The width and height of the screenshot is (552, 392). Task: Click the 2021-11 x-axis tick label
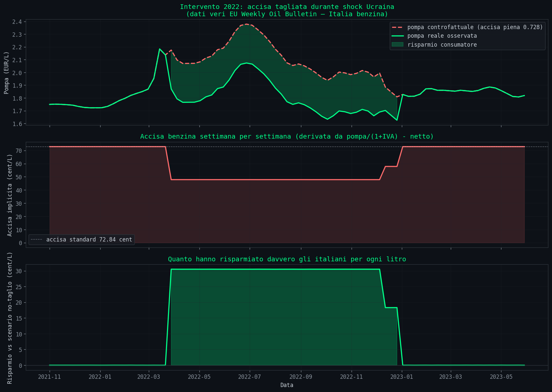50,377
